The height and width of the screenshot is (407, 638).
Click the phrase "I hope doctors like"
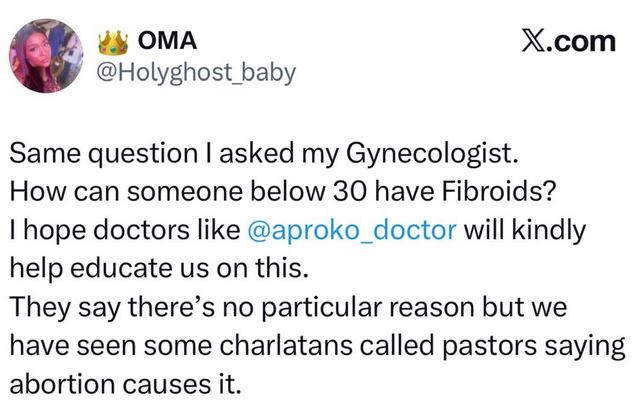tap(121, 228)
